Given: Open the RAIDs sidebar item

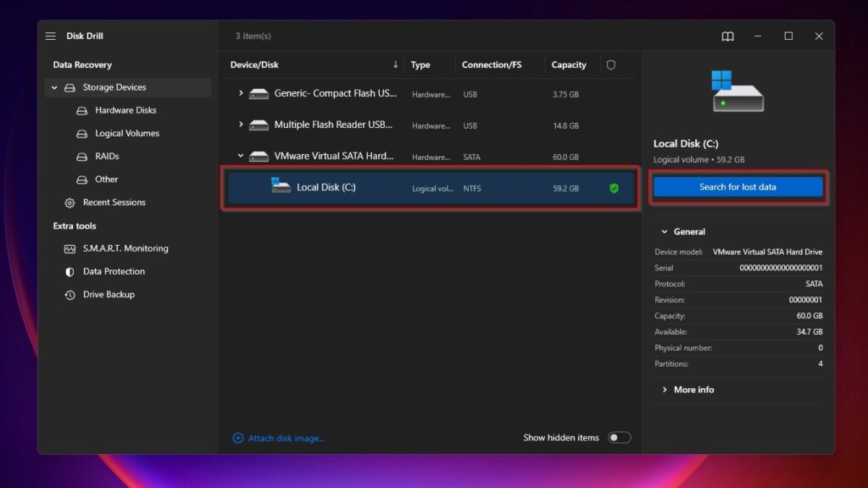Looking at the screenshot, I should 107,157.
